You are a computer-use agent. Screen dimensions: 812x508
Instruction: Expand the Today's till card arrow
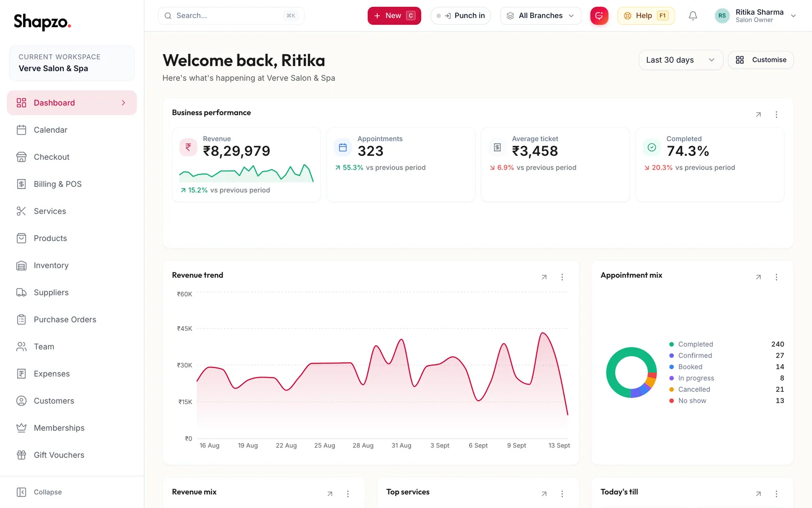point(758,494)
